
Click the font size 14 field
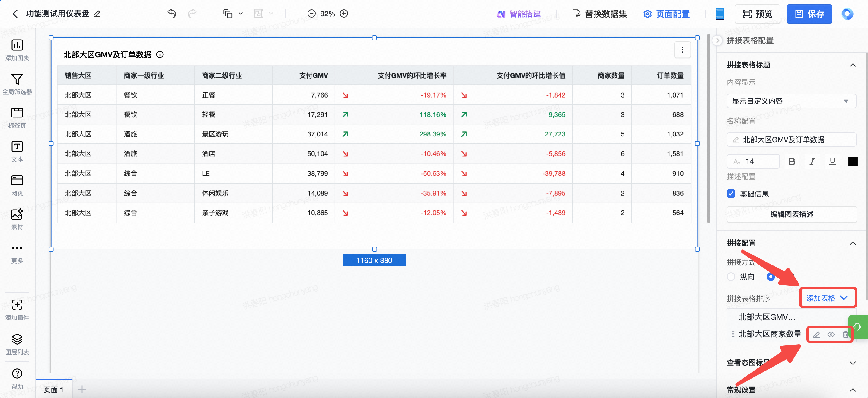tap(753, 162)
